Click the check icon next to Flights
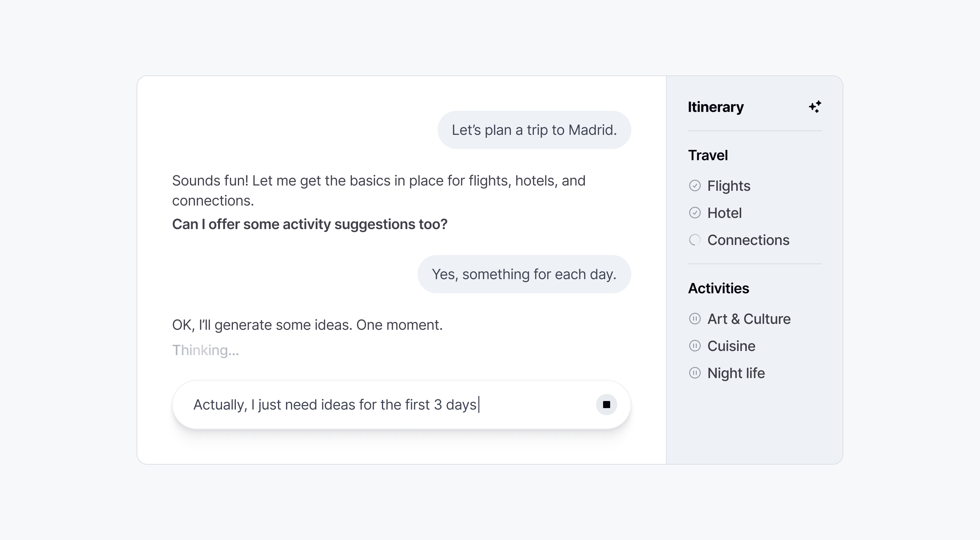Screen dimensions: 980x540 [x=696, y=186]
